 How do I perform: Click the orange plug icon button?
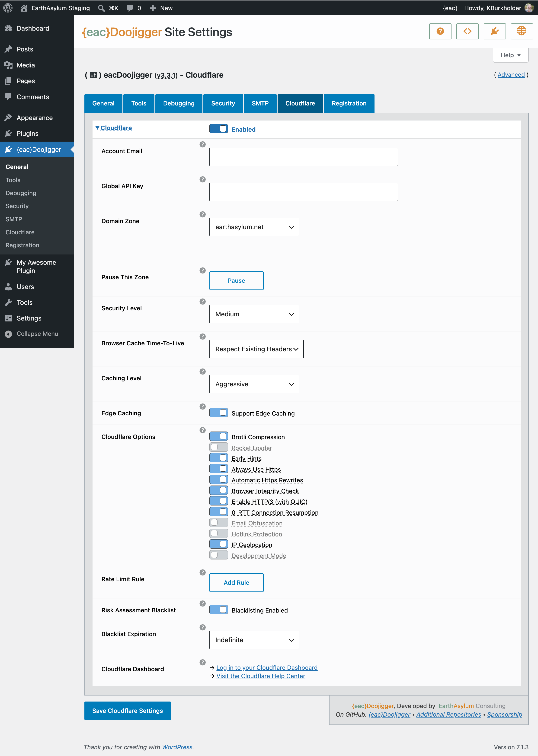coord(495,32)
